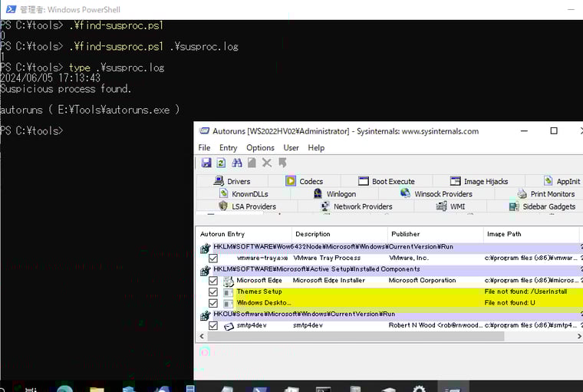Click the Windows Deskto... entry icon
This screenshot has height=392, width=583.
pos(229,304)
